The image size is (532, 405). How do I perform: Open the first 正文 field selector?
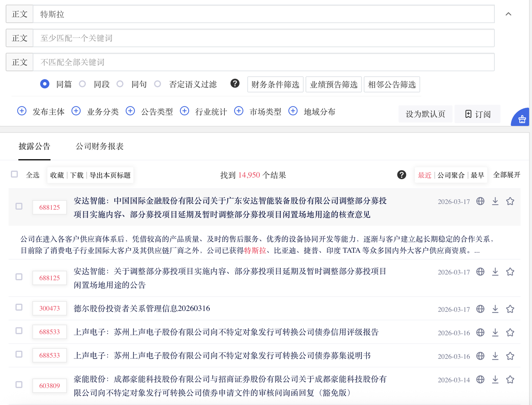[x=20, y=14]
